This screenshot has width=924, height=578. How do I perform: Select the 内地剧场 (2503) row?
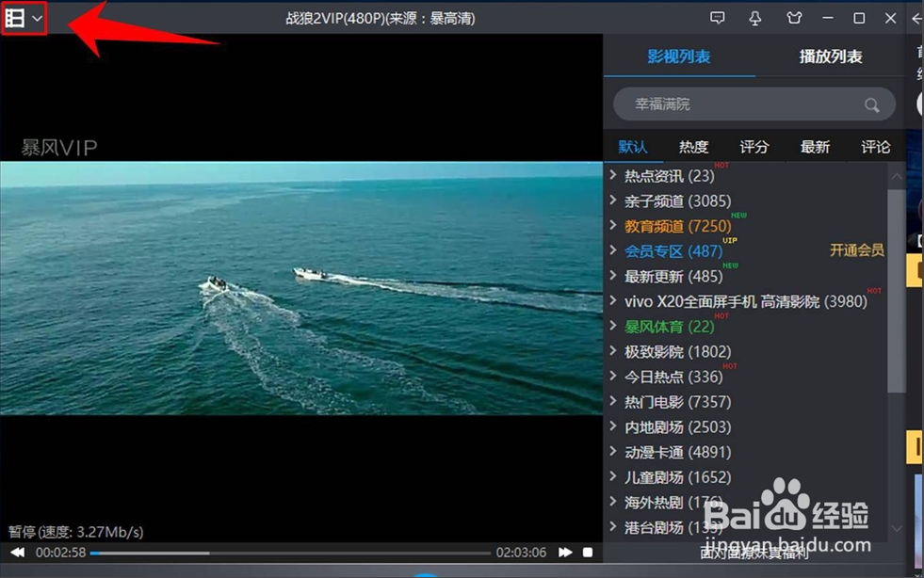coord(746,427)
